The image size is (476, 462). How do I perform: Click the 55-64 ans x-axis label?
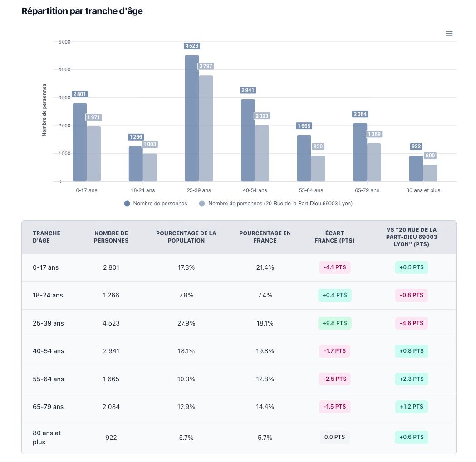[311, 190]
